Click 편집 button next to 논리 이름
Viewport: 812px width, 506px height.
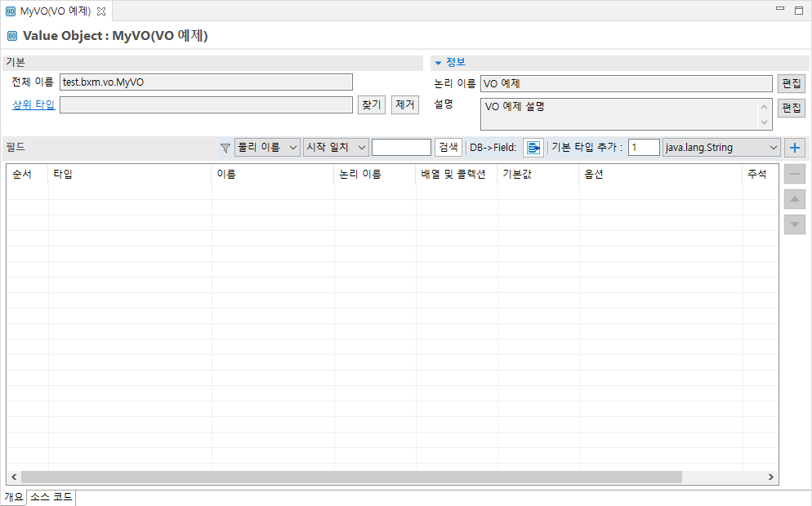point(791,83)
